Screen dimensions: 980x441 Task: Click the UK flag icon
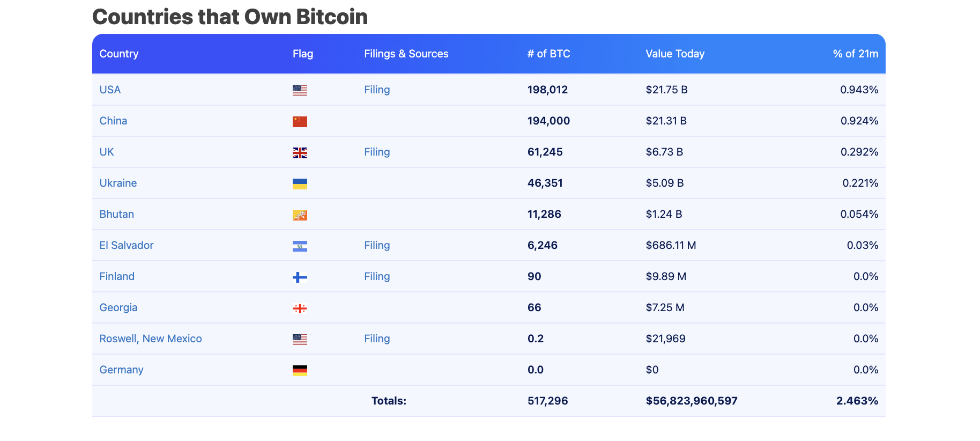coord(300,153)
